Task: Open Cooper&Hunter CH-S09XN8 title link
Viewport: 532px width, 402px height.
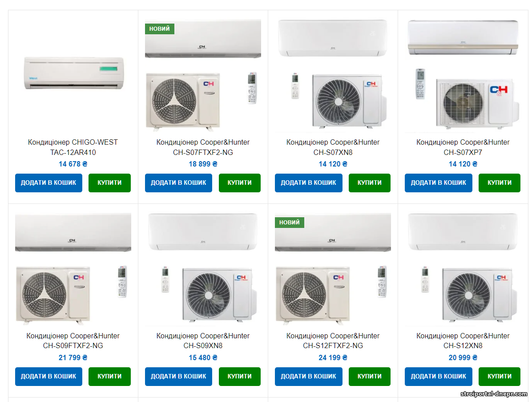Action: pyautogui.click(x=203, y=341)
